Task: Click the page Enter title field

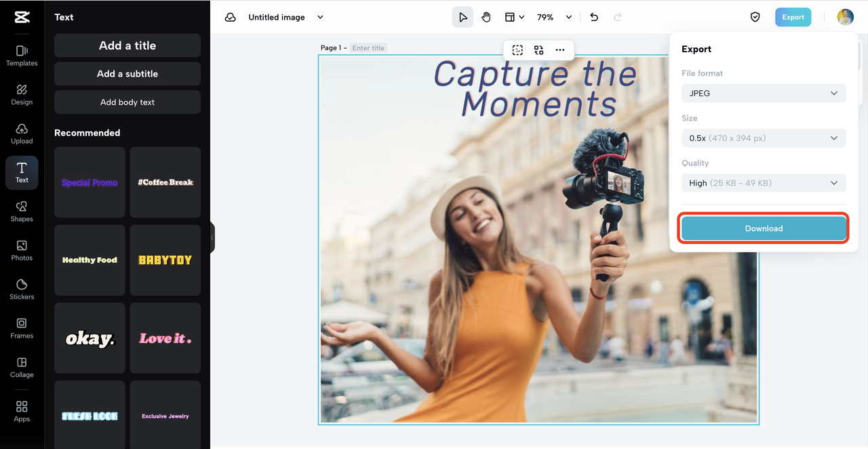Action: point(368,48)
